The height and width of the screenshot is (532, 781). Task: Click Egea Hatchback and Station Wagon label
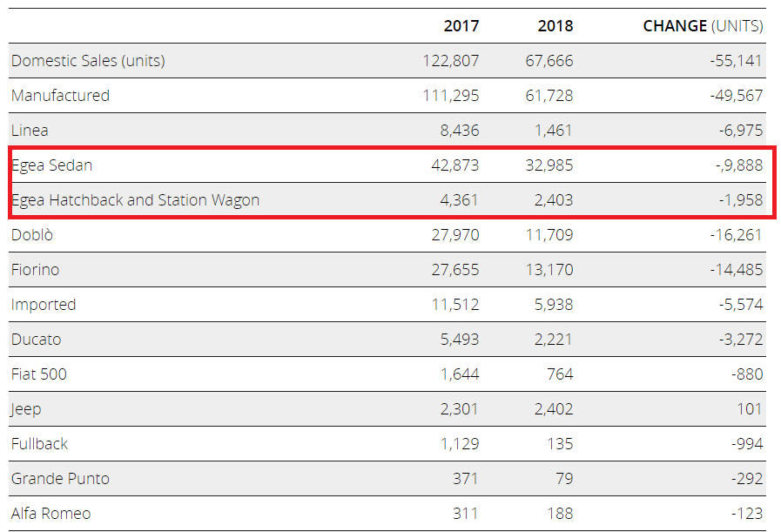pyautogui.click(x=136, y=200)
